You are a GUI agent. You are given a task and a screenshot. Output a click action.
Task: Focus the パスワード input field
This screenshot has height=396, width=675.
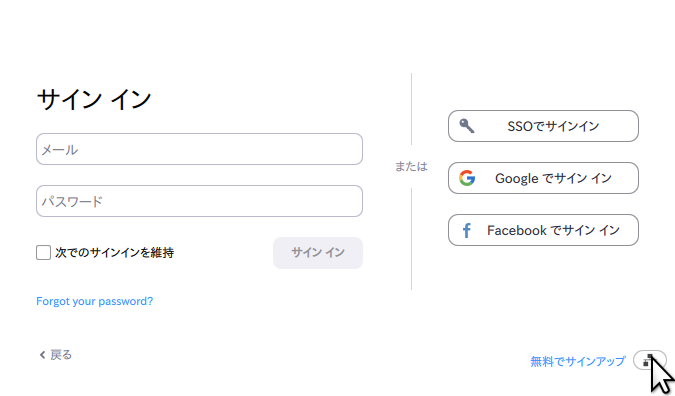pos(199,201)
